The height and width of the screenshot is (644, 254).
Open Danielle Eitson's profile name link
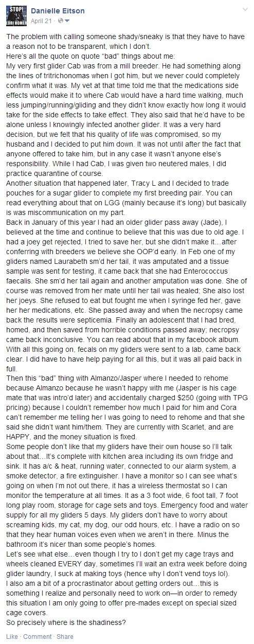(58, 11)
